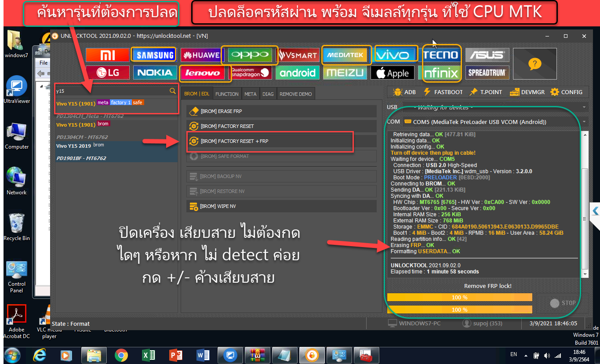Screen dimensions: 600x364
Task: Open the CONFIG settings
Action: point(567,92)
